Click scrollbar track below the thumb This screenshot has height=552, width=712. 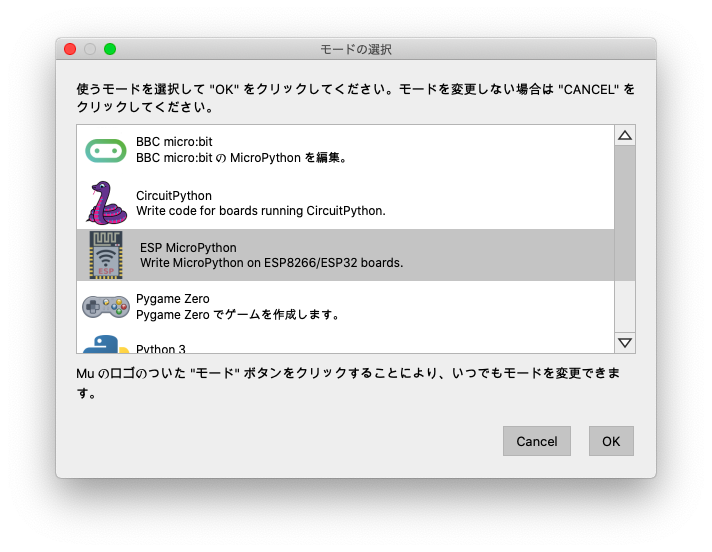coord(625,306)
